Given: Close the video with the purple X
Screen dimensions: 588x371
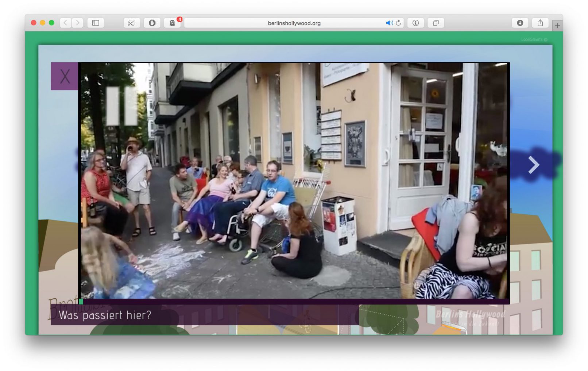Looking at the screenshot, I should (65, 76).
